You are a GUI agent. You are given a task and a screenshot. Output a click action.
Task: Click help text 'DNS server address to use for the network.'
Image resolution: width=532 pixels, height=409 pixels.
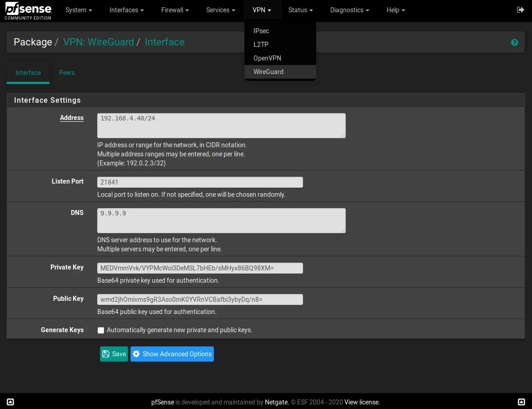(157, 240)
